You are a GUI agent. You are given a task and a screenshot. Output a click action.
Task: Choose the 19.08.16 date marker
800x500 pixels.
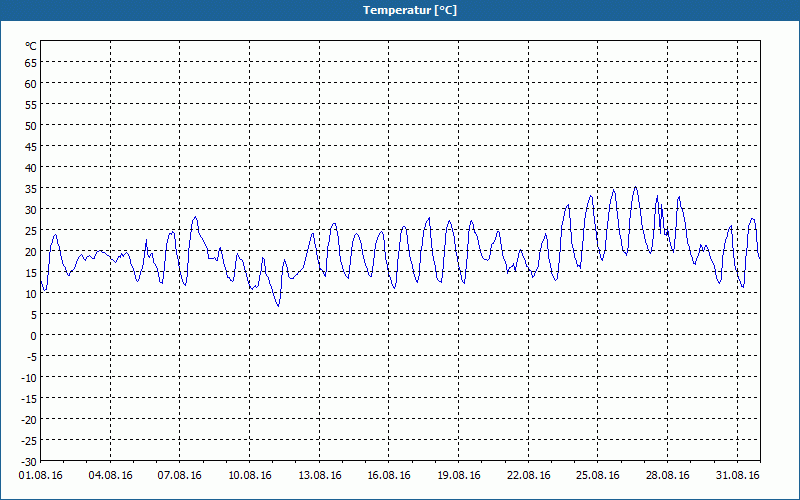pos(458,476)
